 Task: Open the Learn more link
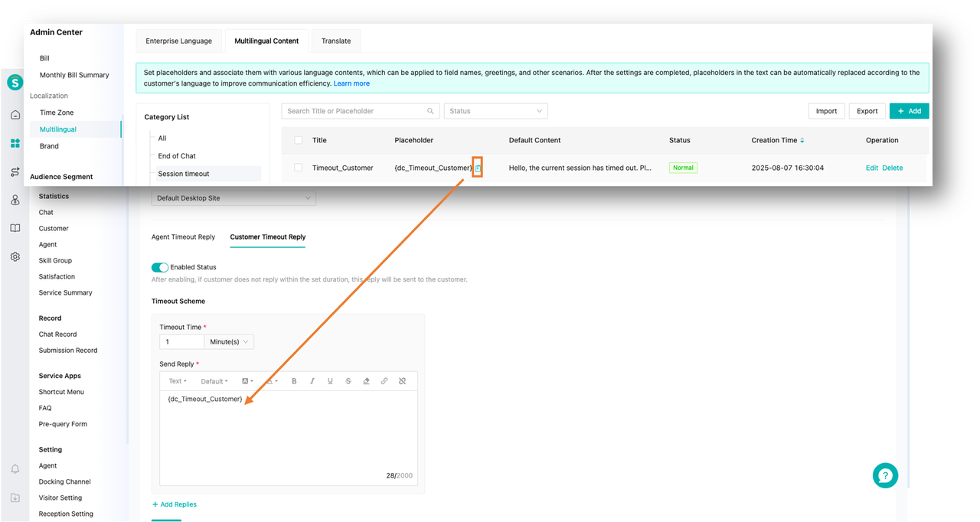(x=351, y=83)
